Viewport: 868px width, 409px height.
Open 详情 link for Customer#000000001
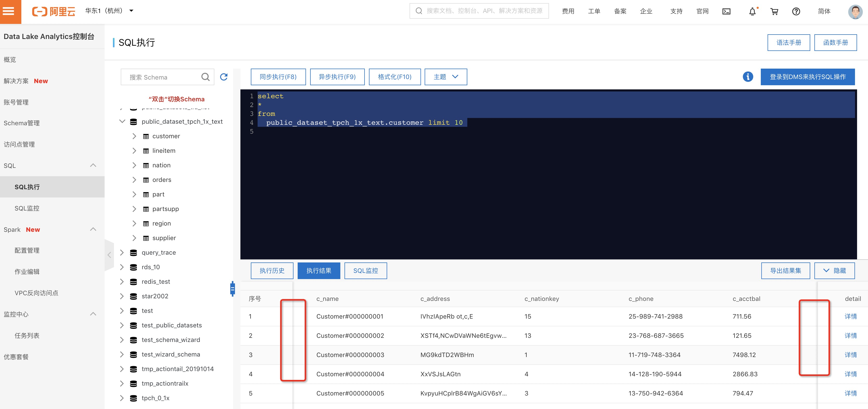851,316
